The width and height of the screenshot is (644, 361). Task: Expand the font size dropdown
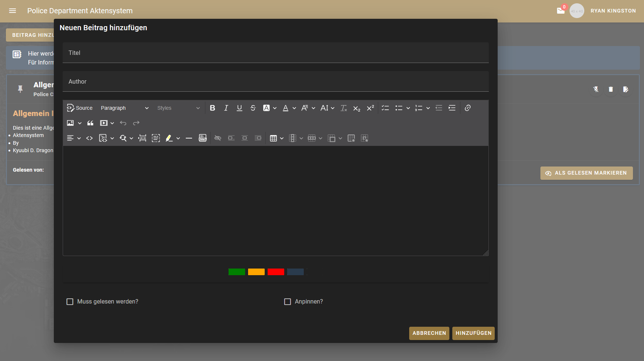click(x=327, y=108)
